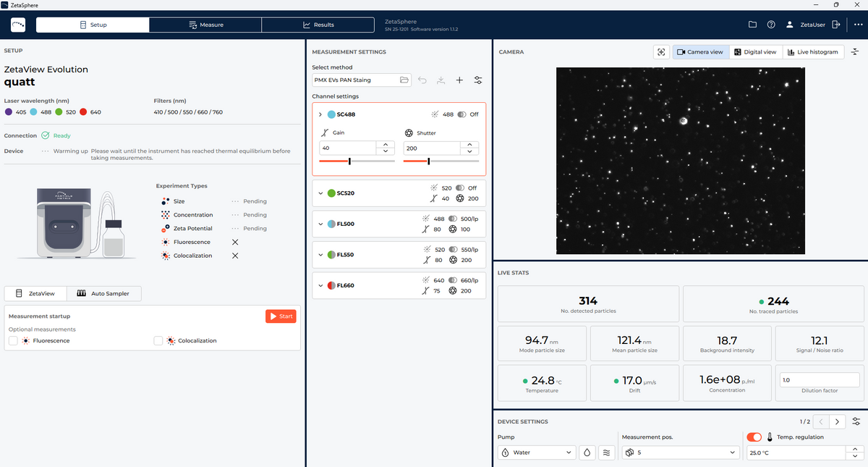Image resolution: width=868 pixels, height=467 pixels.
Task: Decrease SC488 Shutter with down arrow
Action: pyautogui.click(x=470, y=151)
